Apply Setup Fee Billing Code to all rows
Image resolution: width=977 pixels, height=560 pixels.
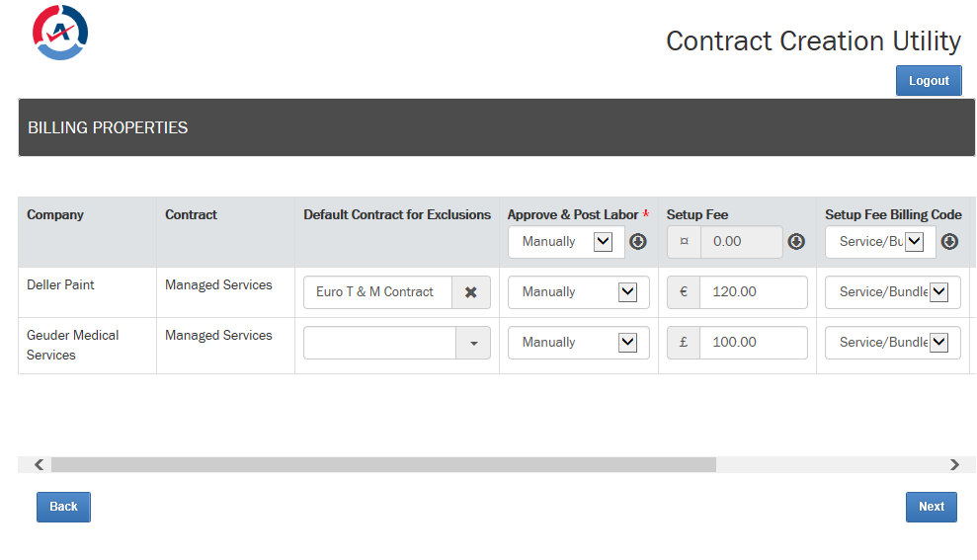click(949, 242)
